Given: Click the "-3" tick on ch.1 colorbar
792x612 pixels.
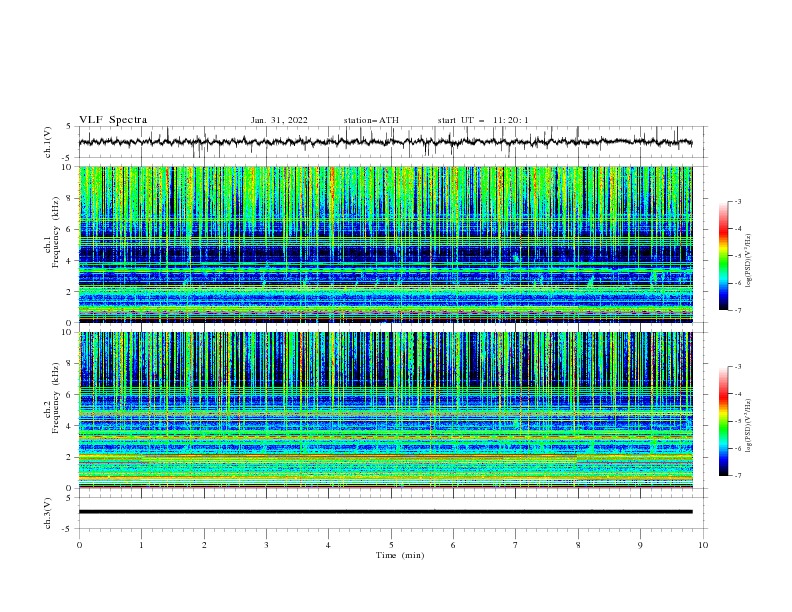Looking at the screenshot, I should tap(738, 201).
